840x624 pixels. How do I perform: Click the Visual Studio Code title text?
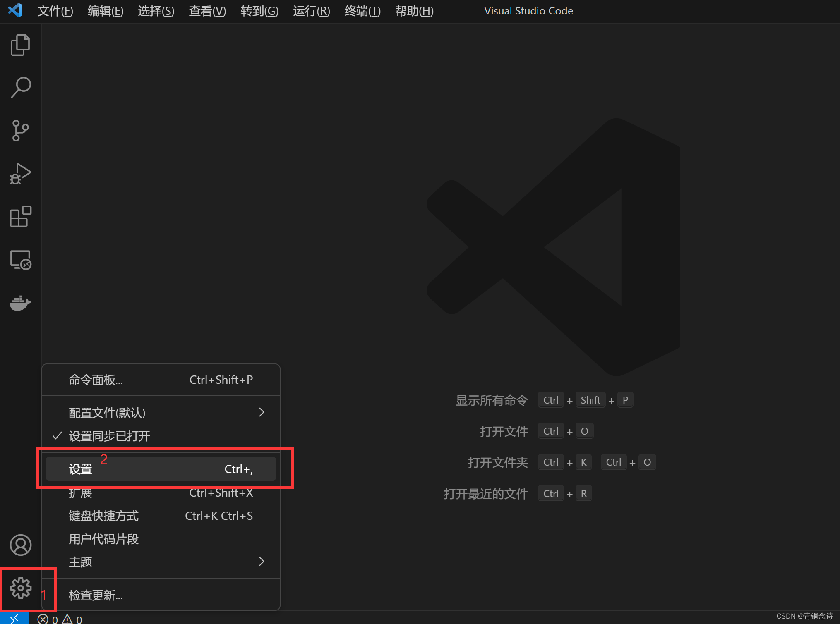click(528, 11)
